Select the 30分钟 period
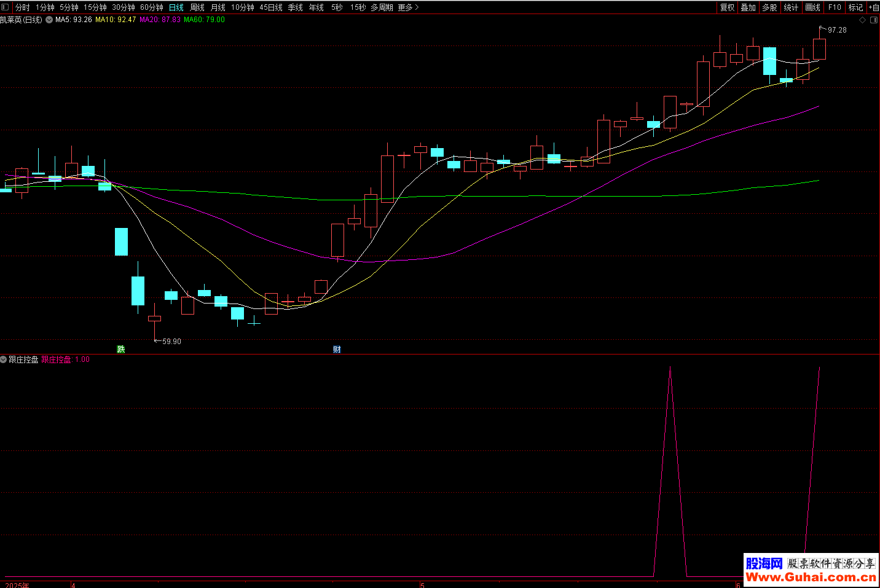Viewport: 880px width, 588px height. [124, 7]
